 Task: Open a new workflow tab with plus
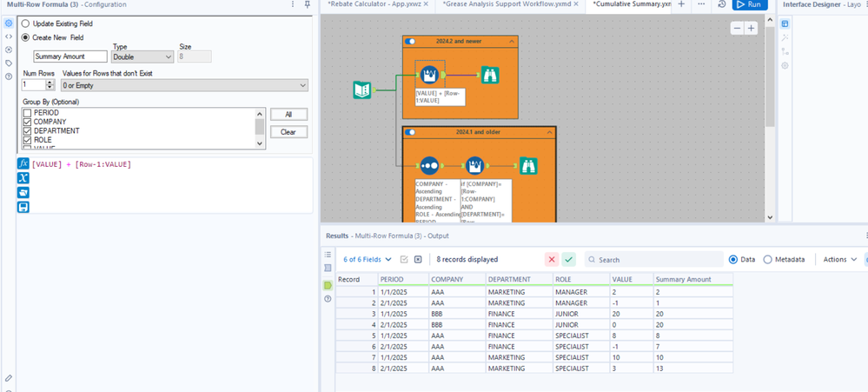coord(681,3)
